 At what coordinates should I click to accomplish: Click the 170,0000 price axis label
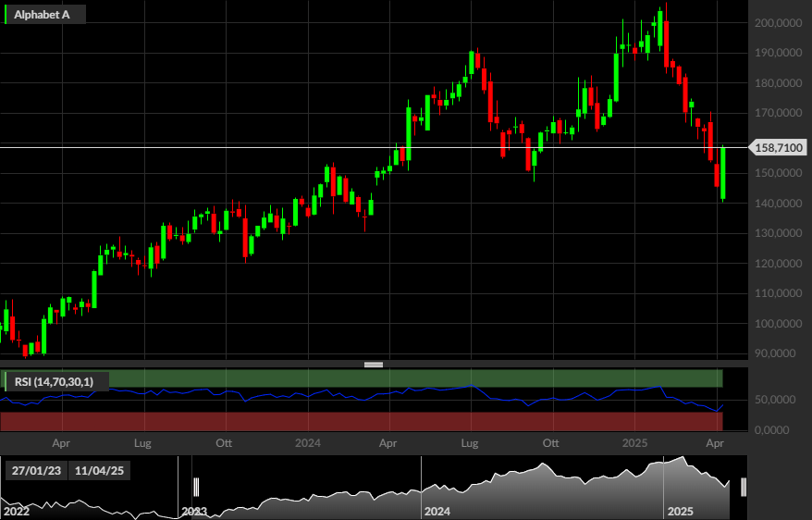(x=779, y=113)
